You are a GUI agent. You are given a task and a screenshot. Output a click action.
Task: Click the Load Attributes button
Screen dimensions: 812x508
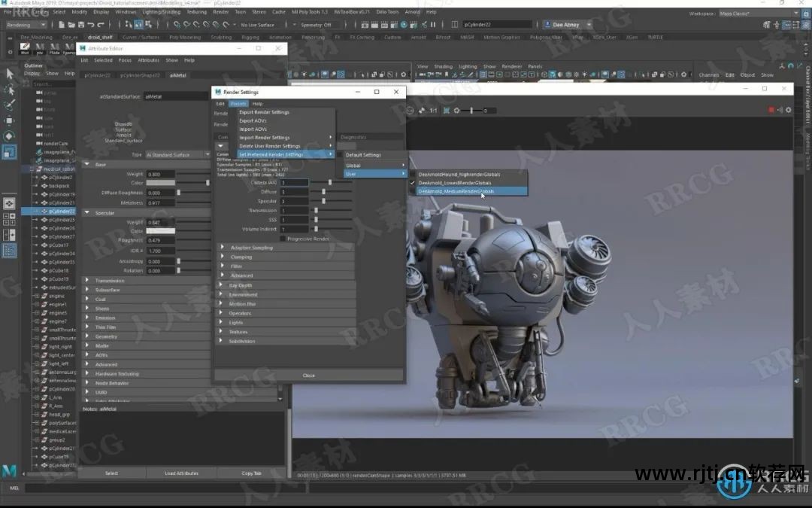[181, 473]
